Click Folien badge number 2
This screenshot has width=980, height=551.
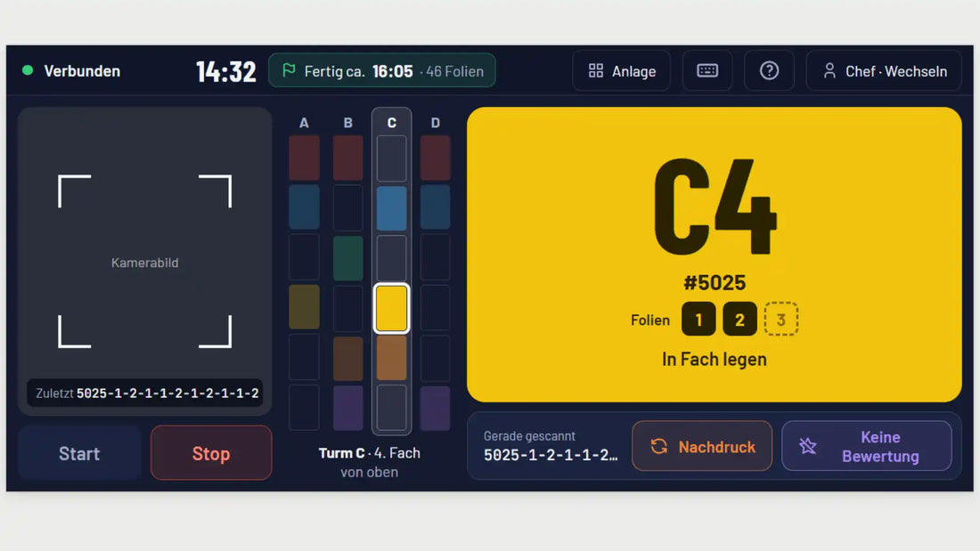739,320
